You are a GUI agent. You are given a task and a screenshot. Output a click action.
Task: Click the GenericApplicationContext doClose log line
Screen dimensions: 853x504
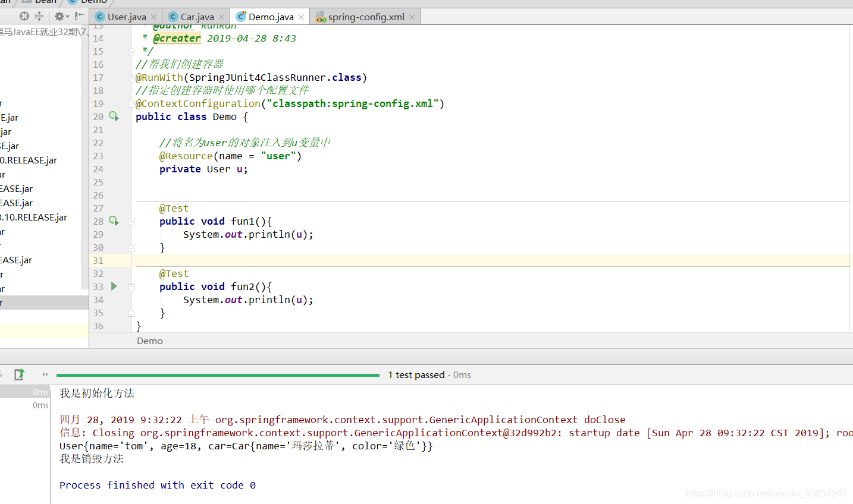coord(343,420)
